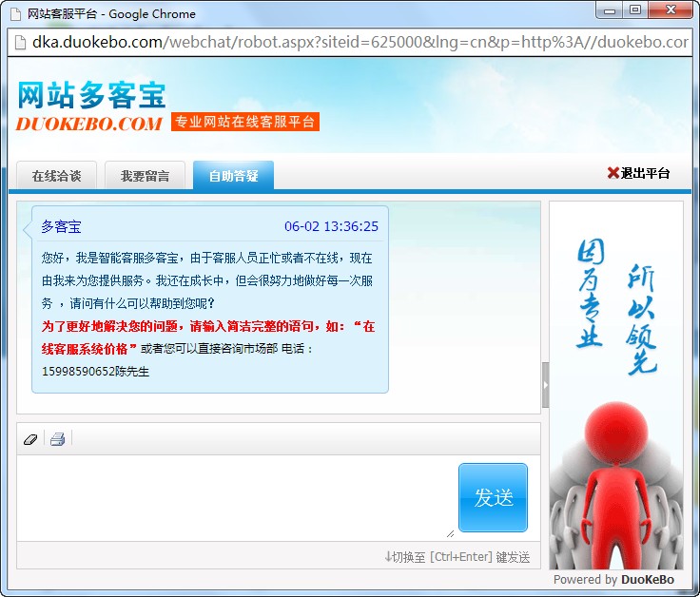
Task: Collapse the right side banner panel
Action: click(x=545, y=385)
